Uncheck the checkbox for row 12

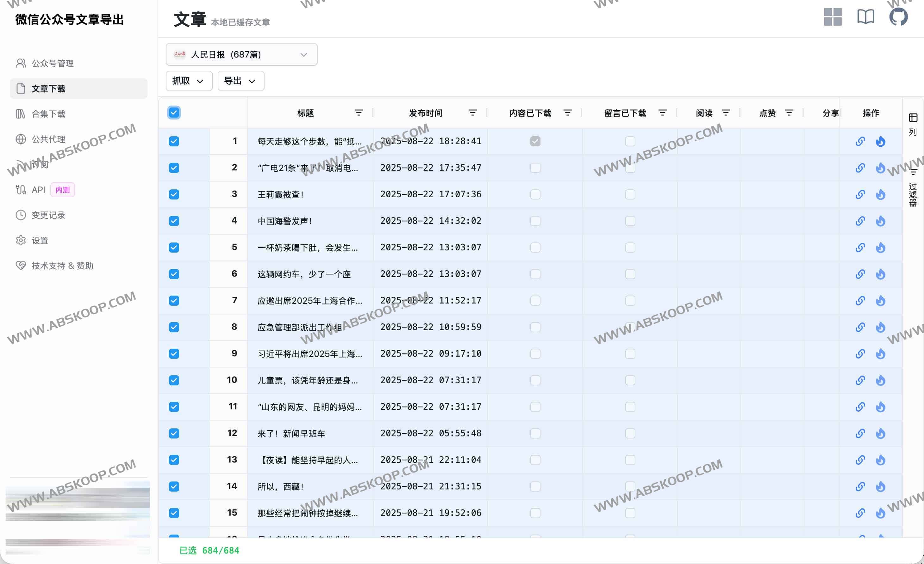tap(174, 433)
